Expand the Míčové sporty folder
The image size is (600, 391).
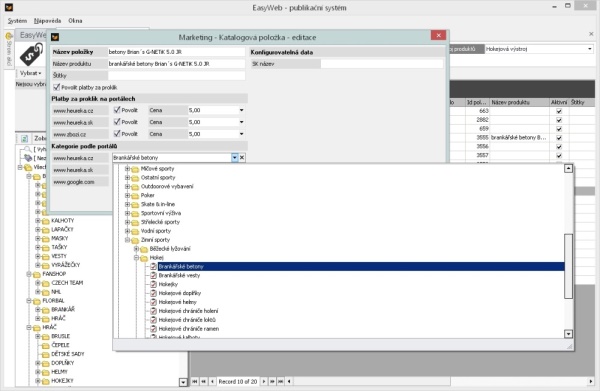pos(127,168)
